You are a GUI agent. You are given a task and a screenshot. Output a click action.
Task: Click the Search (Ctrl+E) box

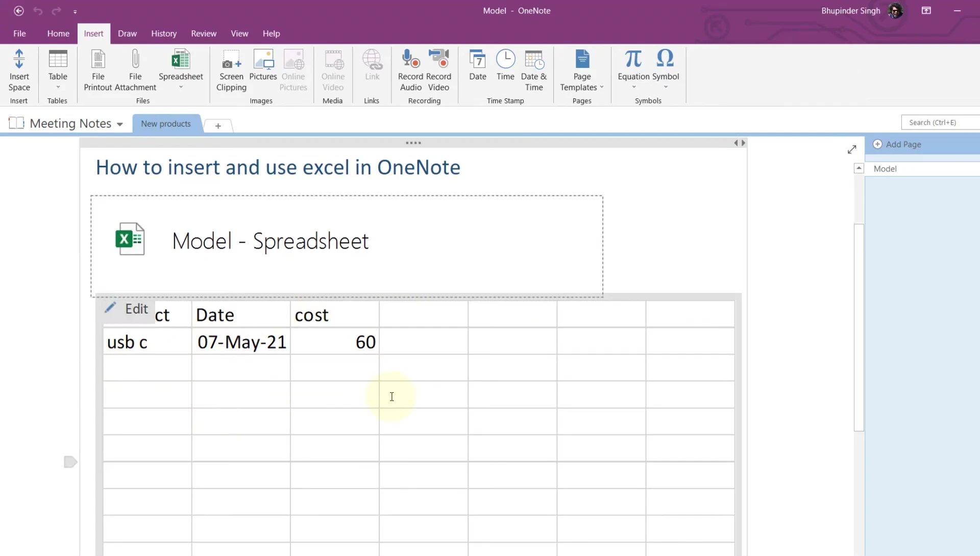pos(940,122)
